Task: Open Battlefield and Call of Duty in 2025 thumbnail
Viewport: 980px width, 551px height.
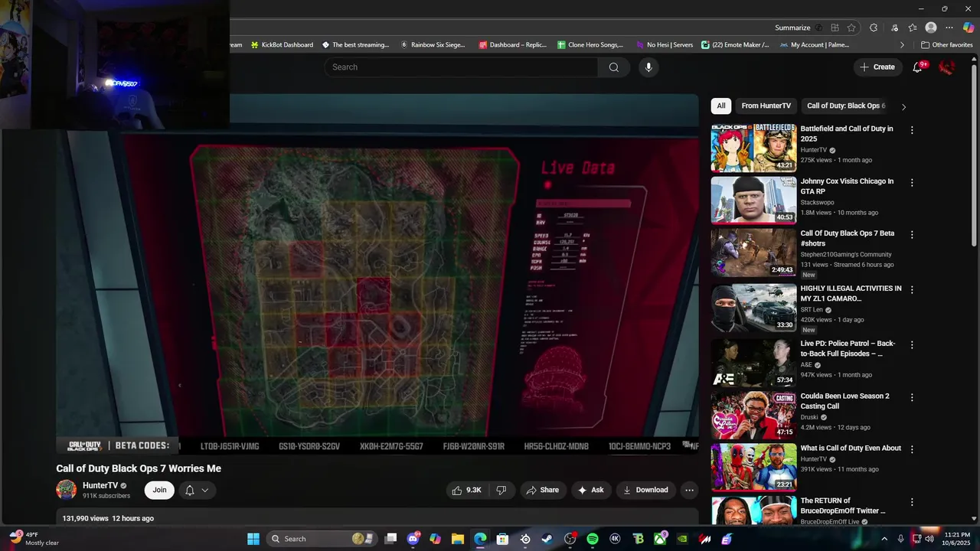Action: [753, 148]
